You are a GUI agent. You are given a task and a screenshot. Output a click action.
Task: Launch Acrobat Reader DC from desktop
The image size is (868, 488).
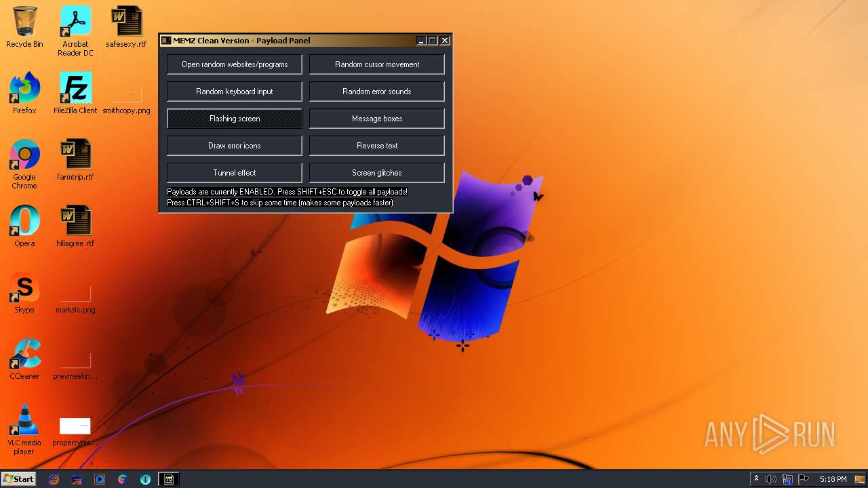click(x=75, y=31)
